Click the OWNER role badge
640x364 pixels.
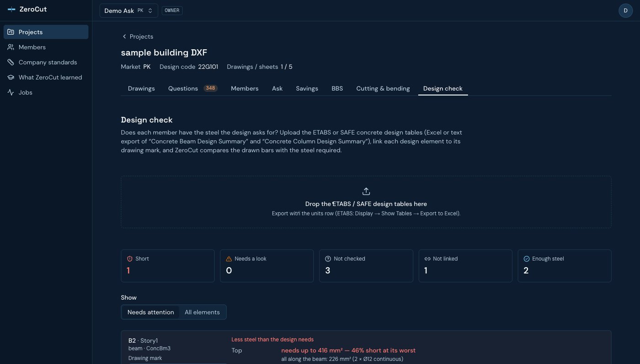click(172, 11)
